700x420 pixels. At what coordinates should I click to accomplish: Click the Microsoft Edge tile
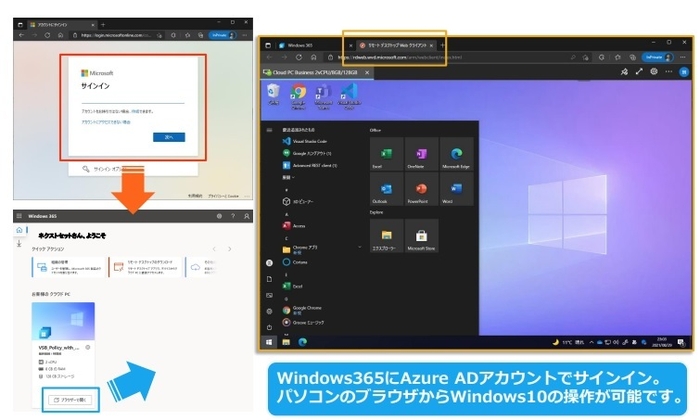pyautogui.click(x=456, y=154)
